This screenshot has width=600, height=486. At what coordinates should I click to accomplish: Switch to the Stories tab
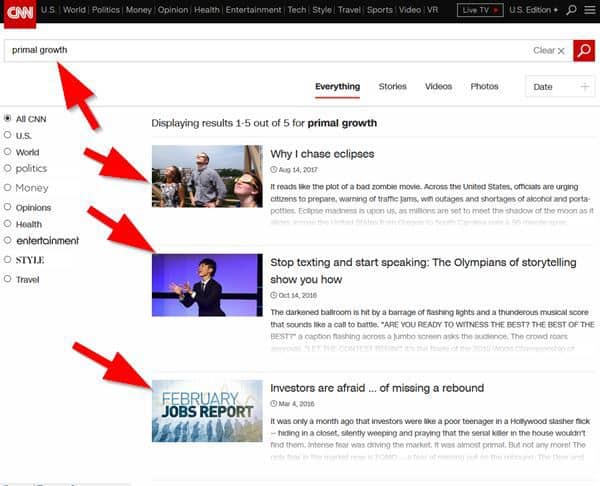(x=393, y=86)
